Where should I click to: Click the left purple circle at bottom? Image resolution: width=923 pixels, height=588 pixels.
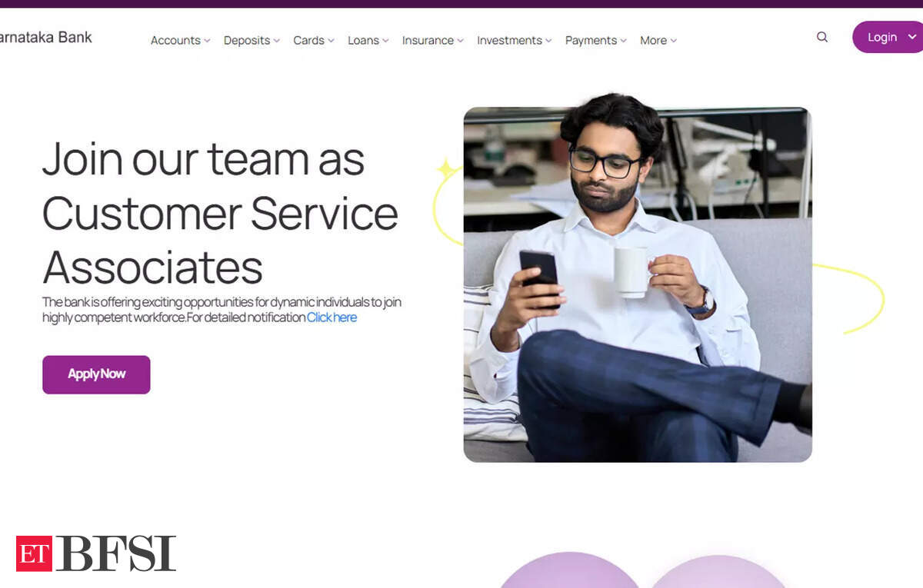(569, 570)
